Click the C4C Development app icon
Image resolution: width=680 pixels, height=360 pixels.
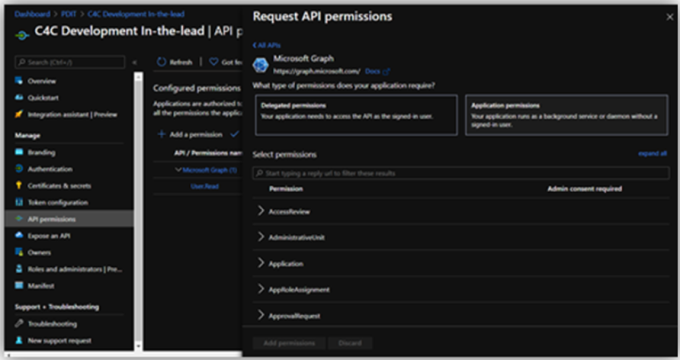pyautogui.click(x=22, y=35)
